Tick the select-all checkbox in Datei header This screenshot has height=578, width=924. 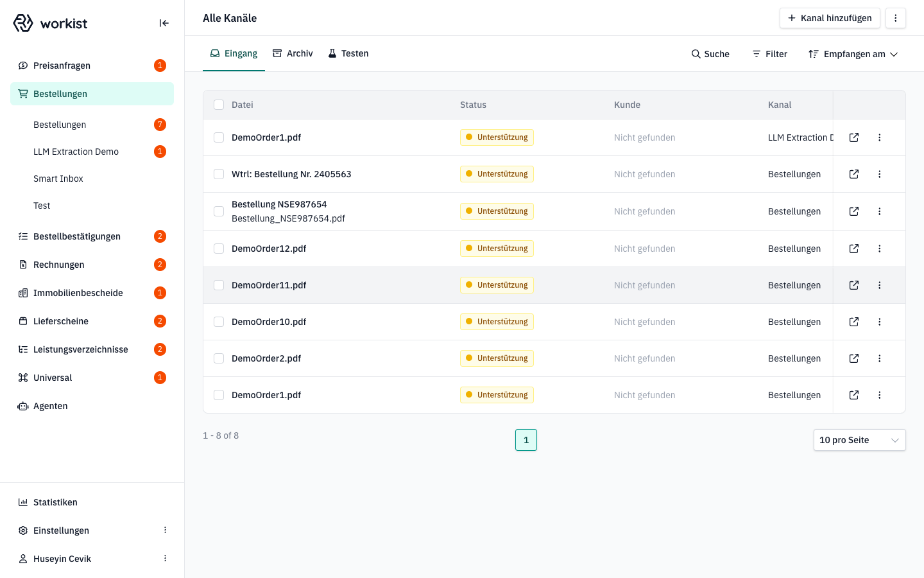(x=219, y=105)
